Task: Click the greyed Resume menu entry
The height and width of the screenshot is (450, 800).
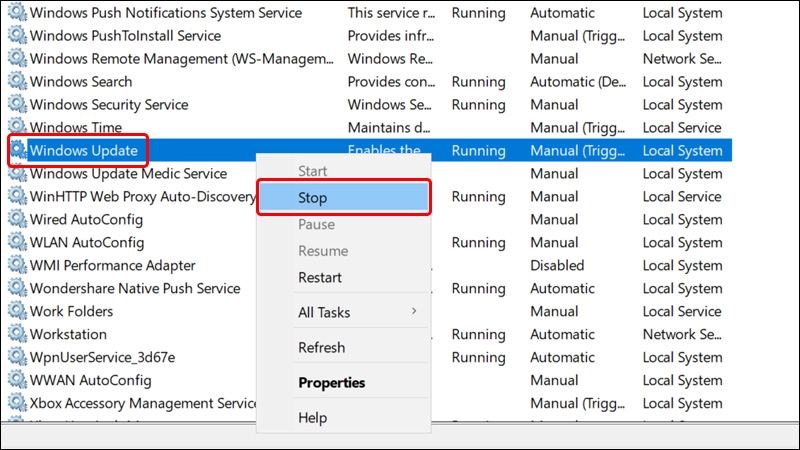Action: click(x=344, y=251)
